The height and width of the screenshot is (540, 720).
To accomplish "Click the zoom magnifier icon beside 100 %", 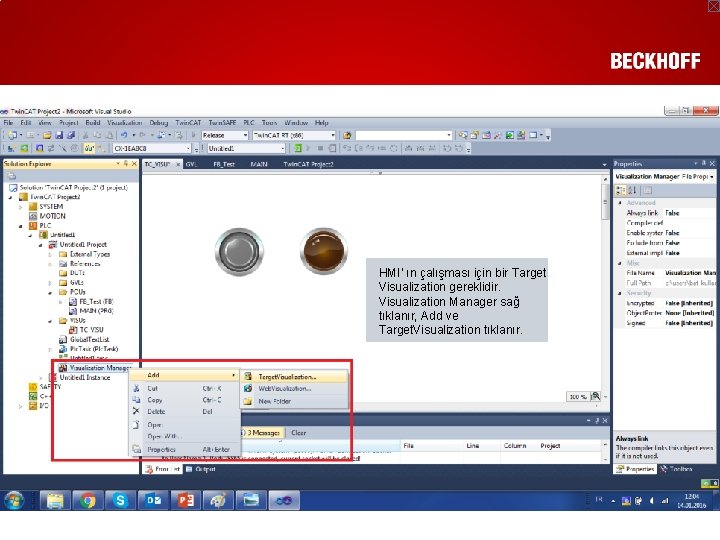I will pyautogui.click(x=596, y=396).
